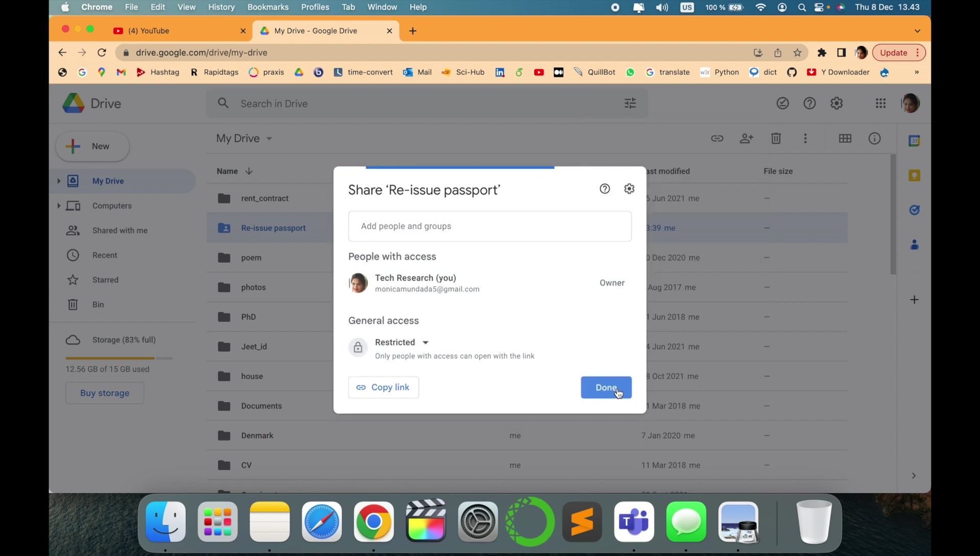Expand Chrome tab search dropdown arrow
Viewport: 980px width, 556px height.
(917, 31)
